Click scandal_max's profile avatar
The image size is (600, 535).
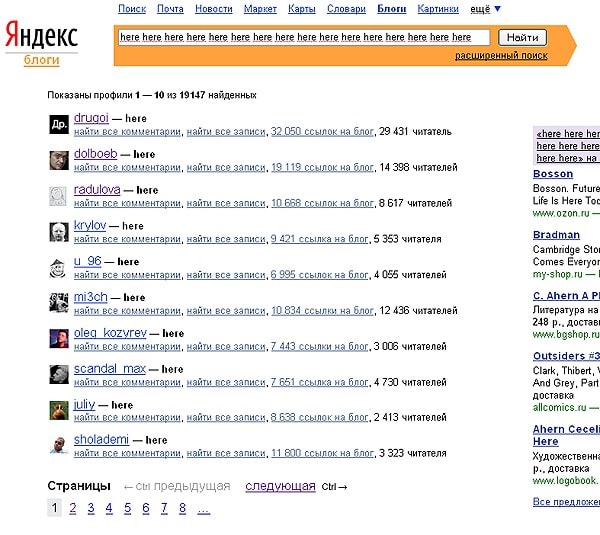click(x=59, y=374)
